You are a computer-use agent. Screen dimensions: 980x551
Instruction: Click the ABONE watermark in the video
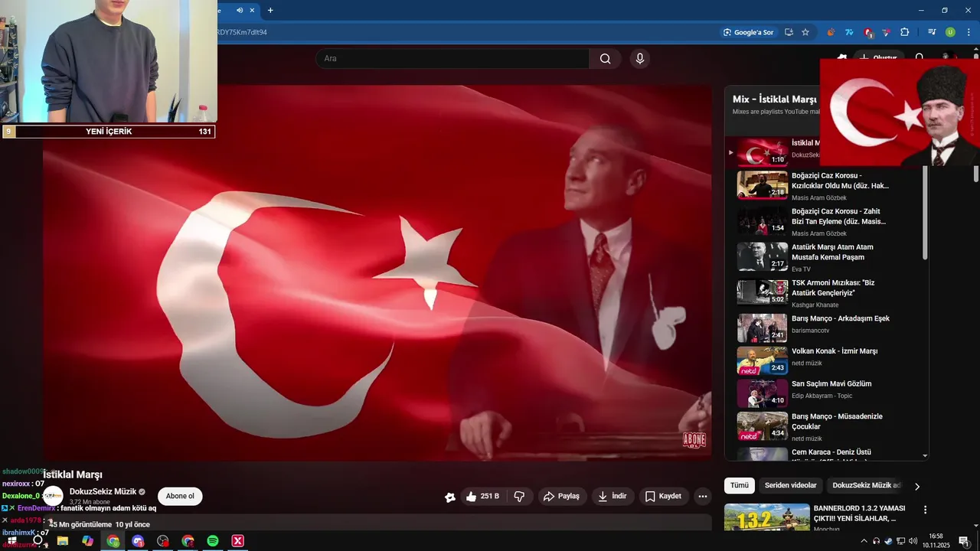pyautogui.click(x=694, y=439)
